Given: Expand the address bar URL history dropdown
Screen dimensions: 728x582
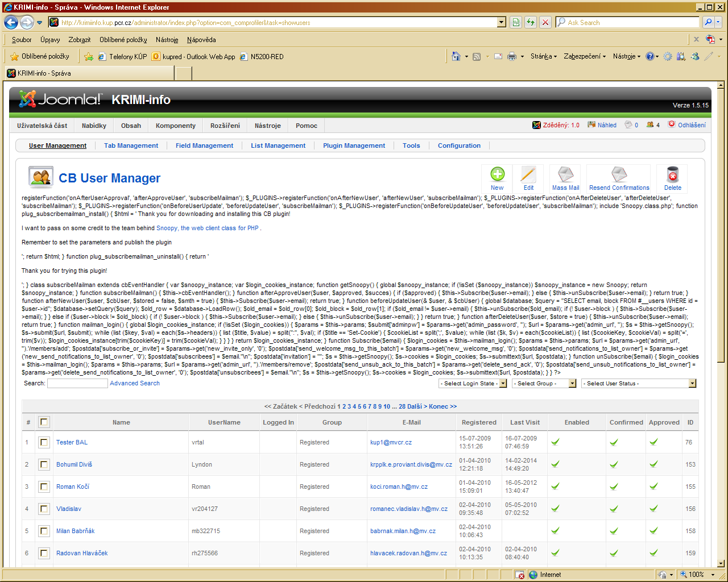Looking at the screenshot, I should tap(502, 22).
